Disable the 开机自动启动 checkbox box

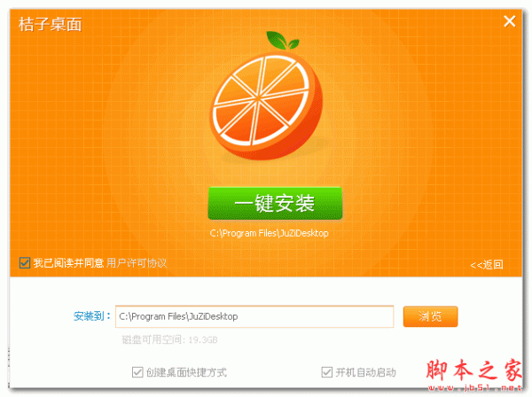[x=326, y=372]
